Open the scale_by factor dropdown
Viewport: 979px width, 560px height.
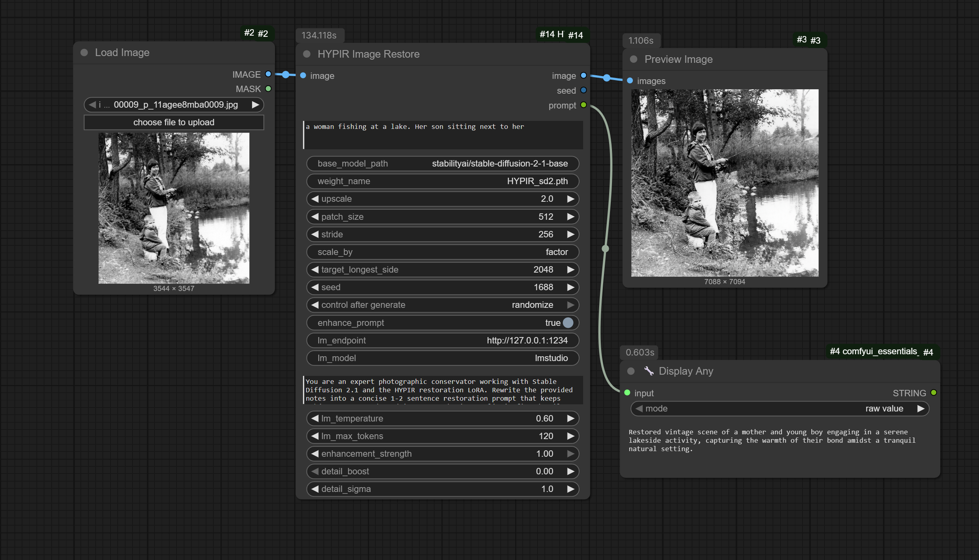tap(443, 252)
